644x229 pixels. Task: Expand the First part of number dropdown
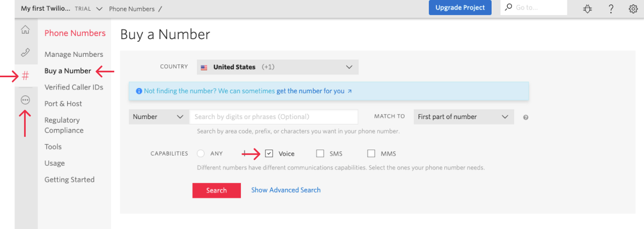(463, 117)
